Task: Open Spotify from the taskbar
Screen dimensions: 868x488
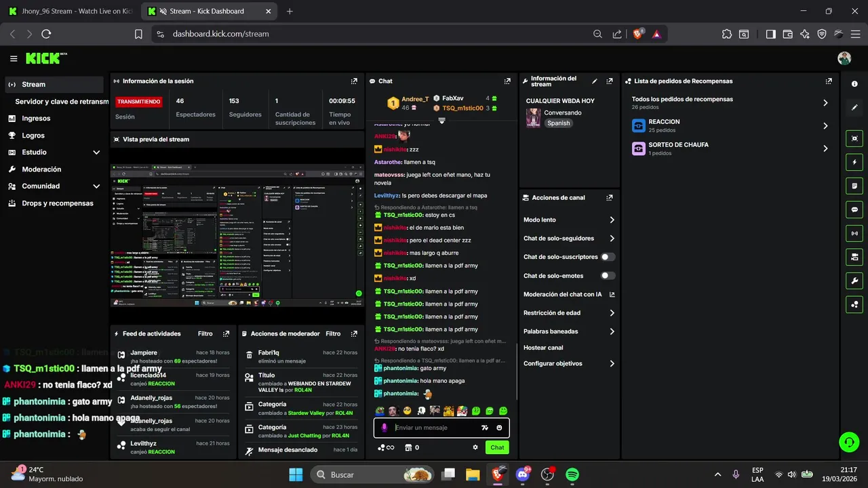Action: click(x=572, y=474)
